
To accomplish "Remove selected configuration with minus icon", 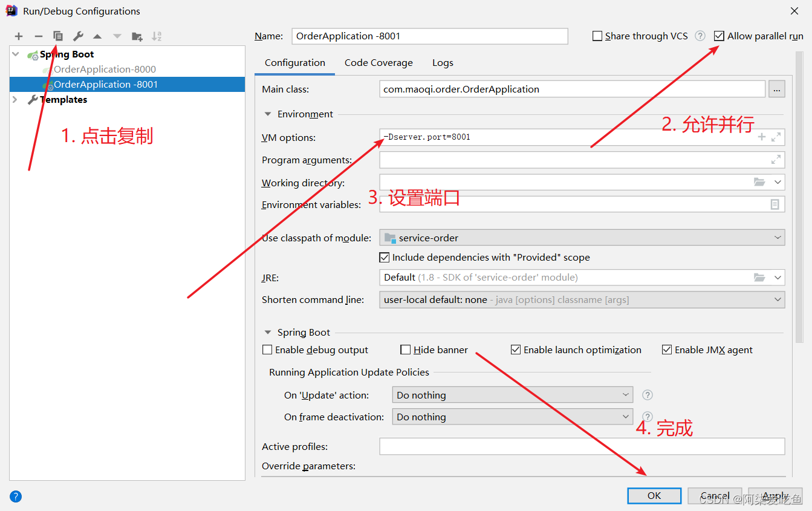I will pos(39,36).
